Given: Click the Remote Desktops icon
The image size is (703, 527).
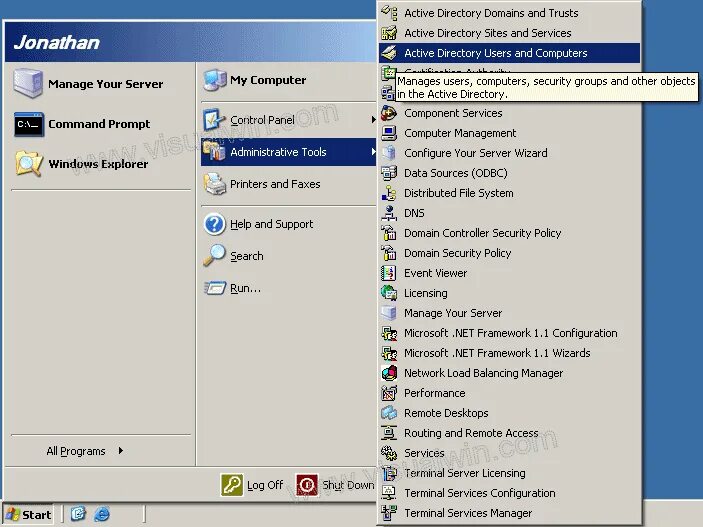Looking at the screenshot, I should (389, 413).
